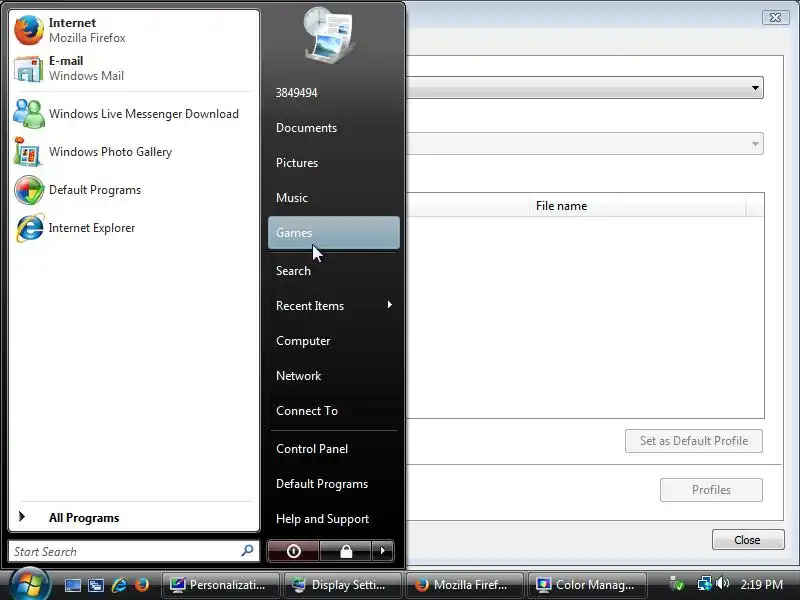The width and height of the screenshot is (800, 600).
Task: Close Color Management window with X
Action: pyautogui.click(x=776, y=17)
